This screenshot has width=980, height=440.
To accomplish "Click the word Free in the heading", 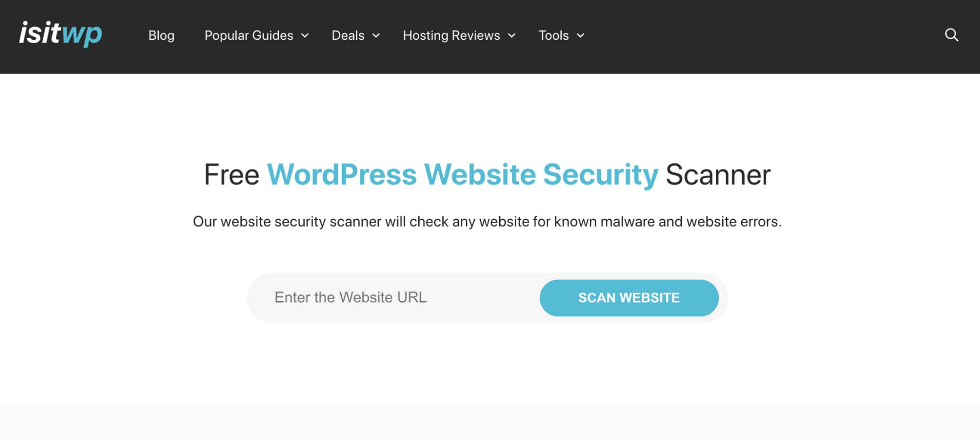I will coord(231,175).
